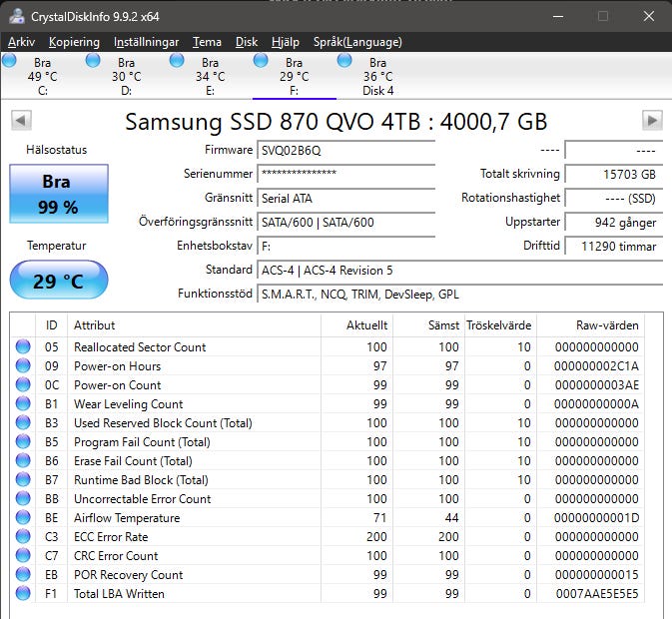Click status orb for drive C:

(9, 61)
